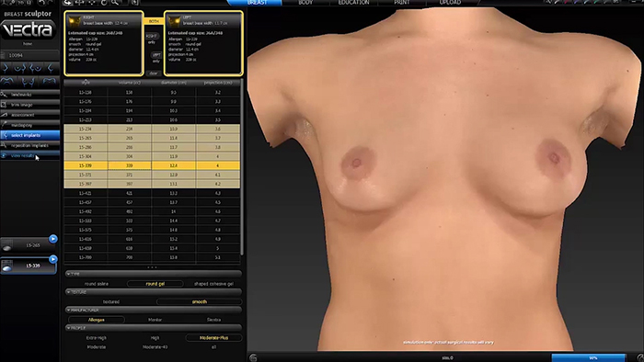The height and width of the screenshot is (362, 644).
Task: Select the 15-371 row in implant table
Action: pos(152,175)
